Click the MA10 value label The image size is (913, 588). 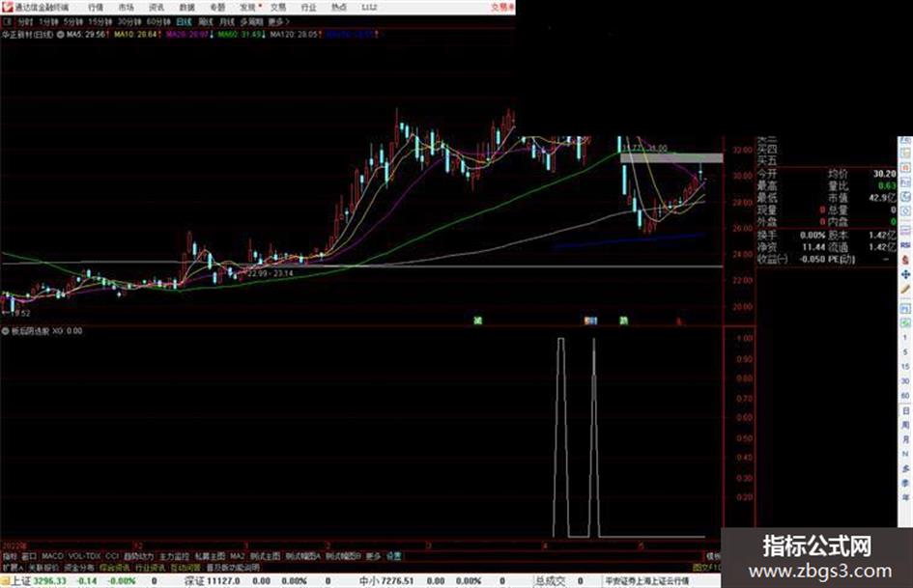(136, 35)
